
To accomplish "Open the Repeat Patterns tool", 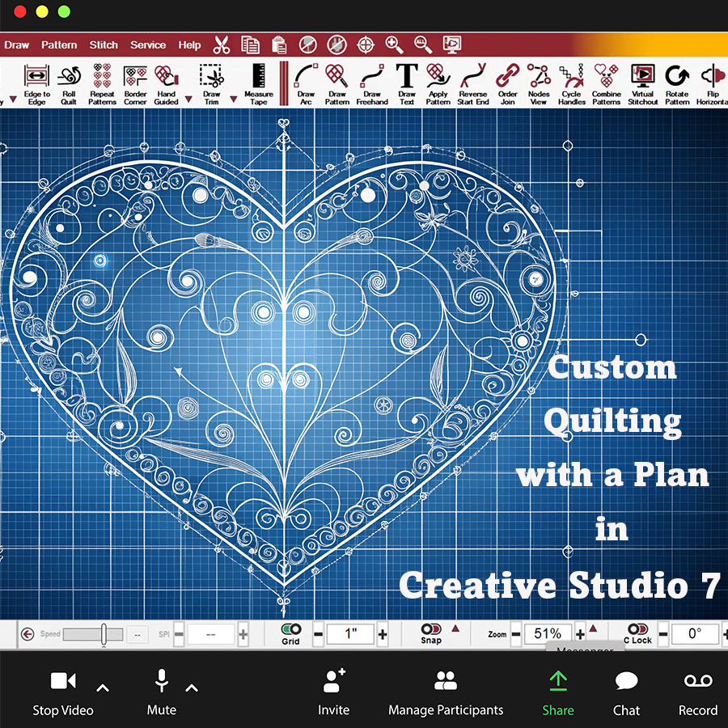I will (102, 84).
